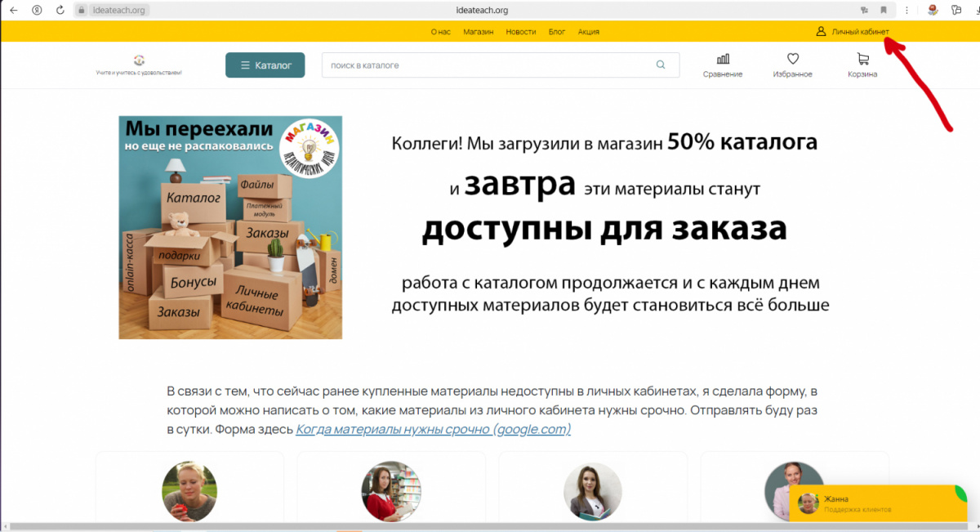Image resolution: width=980 pixels, height=532 pixels.
Task: Click the browser back arrow
Action: [13, 10]
